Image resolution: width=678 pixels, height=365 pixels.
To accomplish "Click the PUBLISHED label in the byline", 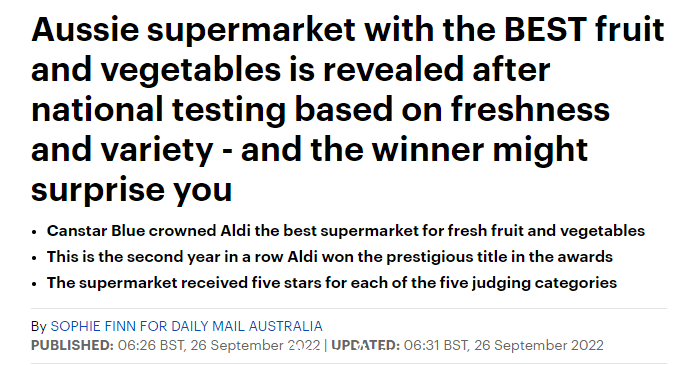I will (72, 346).
